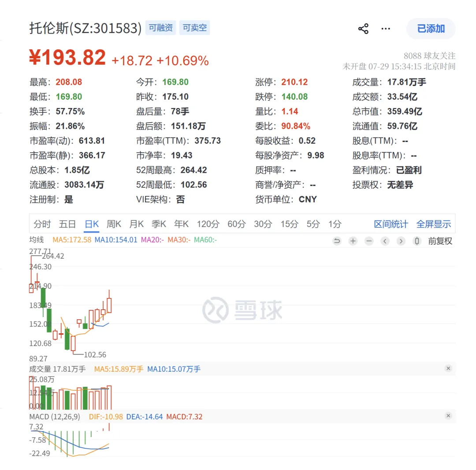
Task: Switch to the 5分 chart tab
Action: (x=313, y=224)
